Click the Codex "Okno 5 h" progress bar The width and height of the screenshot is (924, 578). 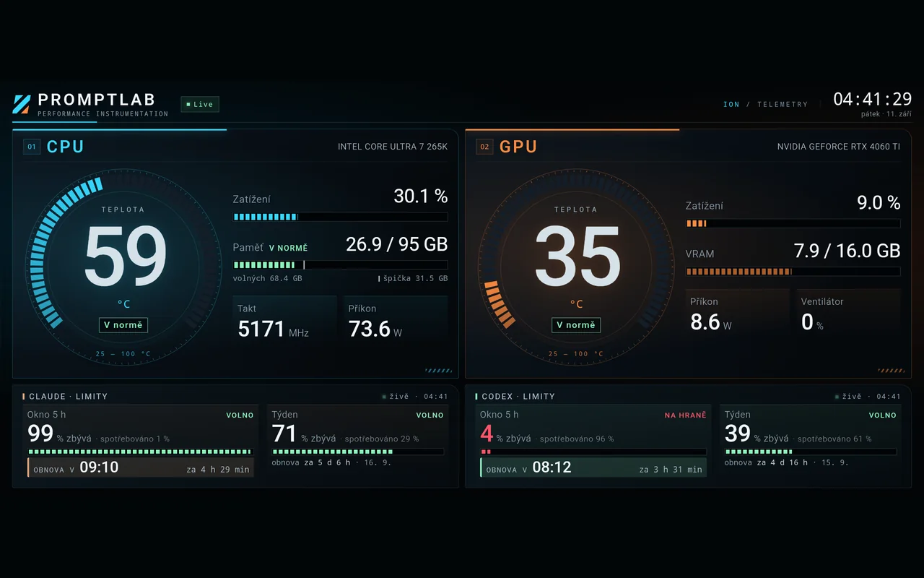click(593, 452)
